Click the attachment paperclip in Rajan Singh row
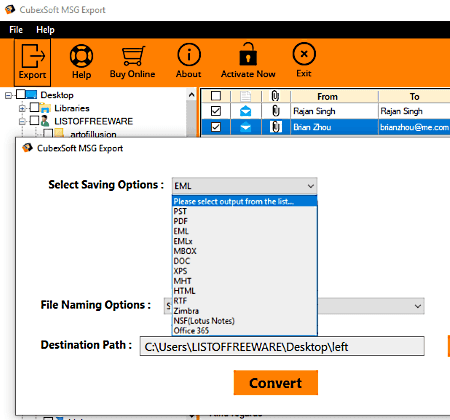Screen dimensions: 450x420 pos(276,111)
